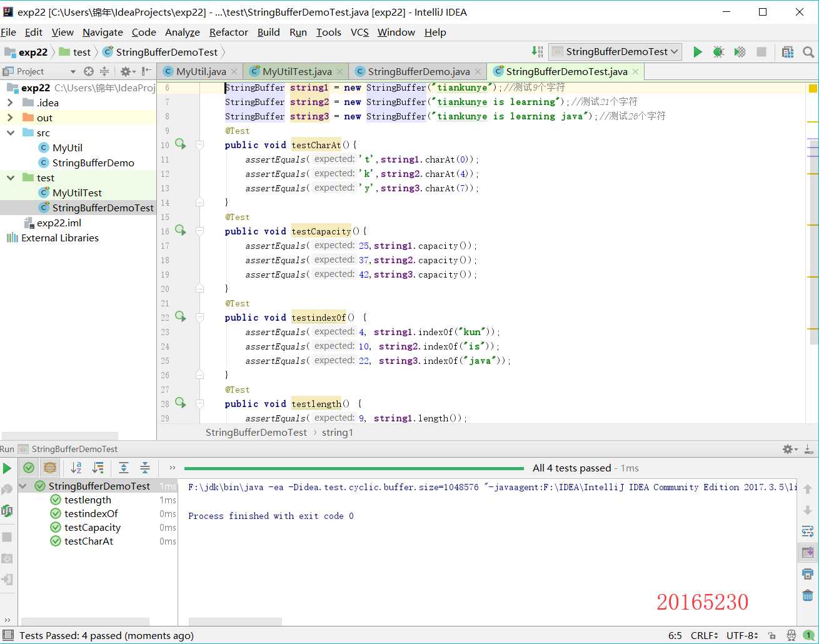This screenshot has height=644, width=819.
Task: Switch to the MyUtilTest.java tab
Action: (x=297, y=72)
